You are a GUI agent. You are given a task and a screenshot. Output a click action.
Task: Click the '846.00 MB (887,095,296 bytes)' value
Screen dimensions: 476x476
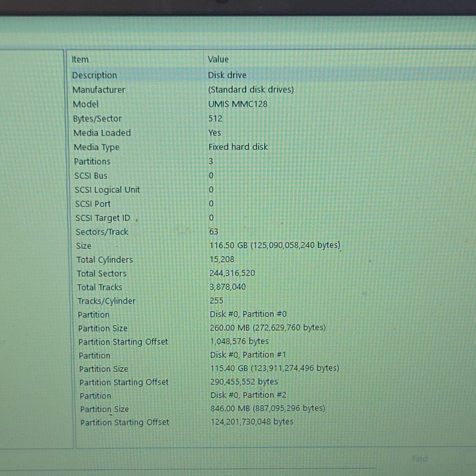(x=268, y=408)
